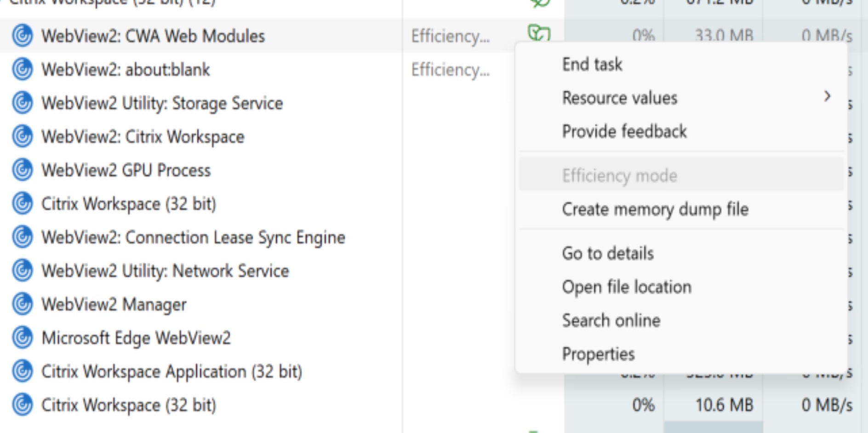
Task: Open Properties from the context menu
Action: (x=598, y=354)
